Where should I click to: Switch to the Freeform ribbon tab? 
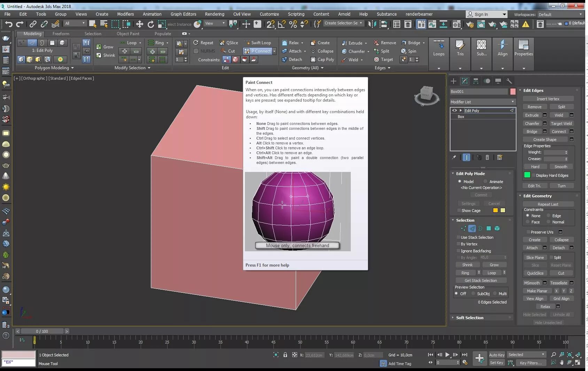[61, 34]
